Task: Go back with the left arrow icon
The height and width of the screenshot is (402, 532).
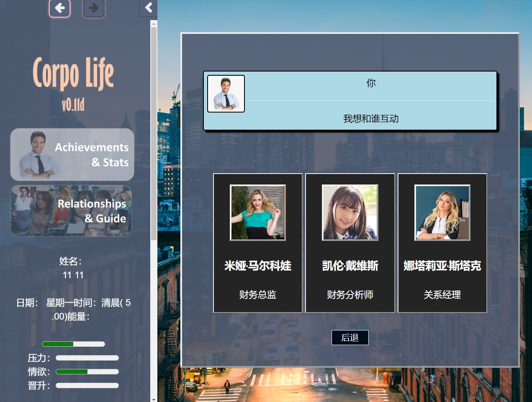Action: pos(60,8)
